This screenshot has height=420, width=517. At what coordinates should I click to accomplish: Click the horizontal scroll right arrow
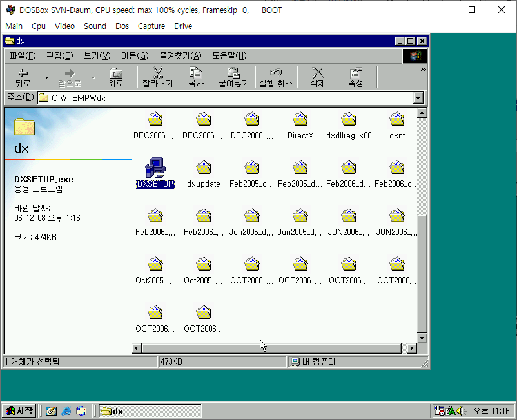tap(411, 348)
